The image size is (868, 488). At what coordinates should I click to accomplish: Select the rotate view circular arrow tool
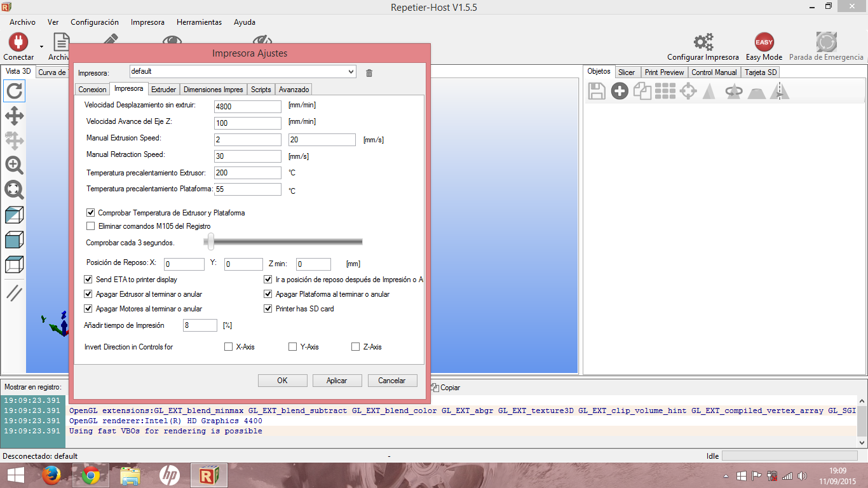[x=14, y=91]
